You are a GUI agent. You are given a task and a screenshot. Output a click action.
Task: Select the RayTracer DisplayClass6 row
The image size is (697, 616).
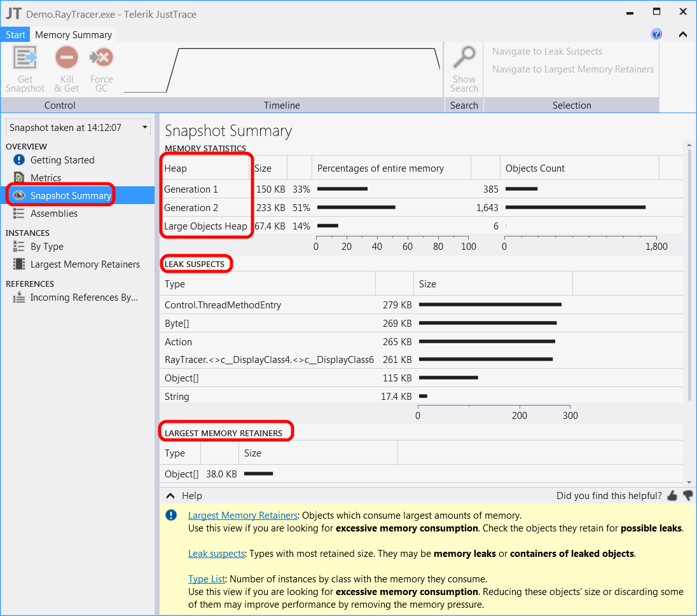tap(421, 360)
